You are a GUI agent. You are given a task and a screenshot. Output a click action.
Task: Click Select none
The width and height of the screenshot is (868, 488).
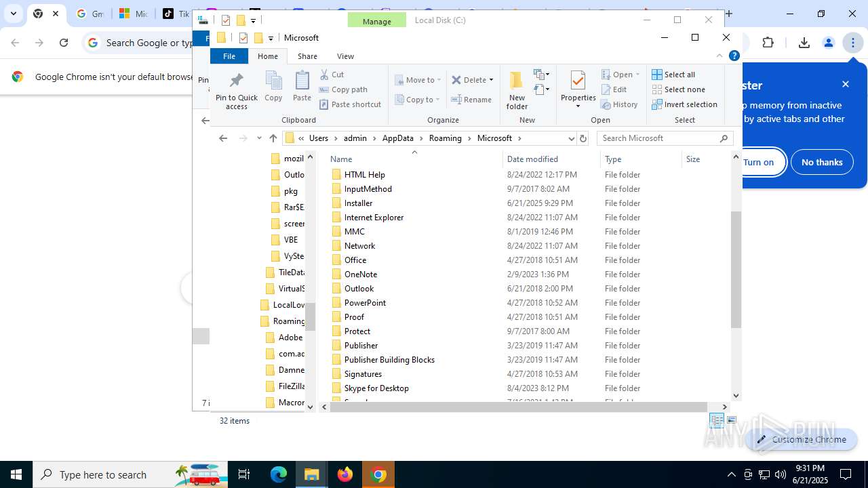pos(678,89)
